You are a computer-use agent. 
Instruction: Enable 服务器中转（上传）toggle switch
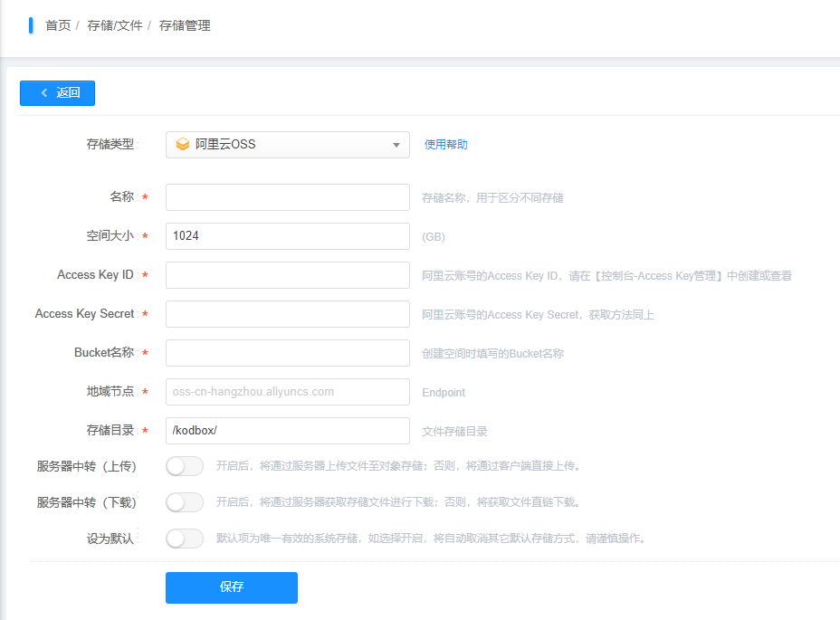(x=185, y=466)
